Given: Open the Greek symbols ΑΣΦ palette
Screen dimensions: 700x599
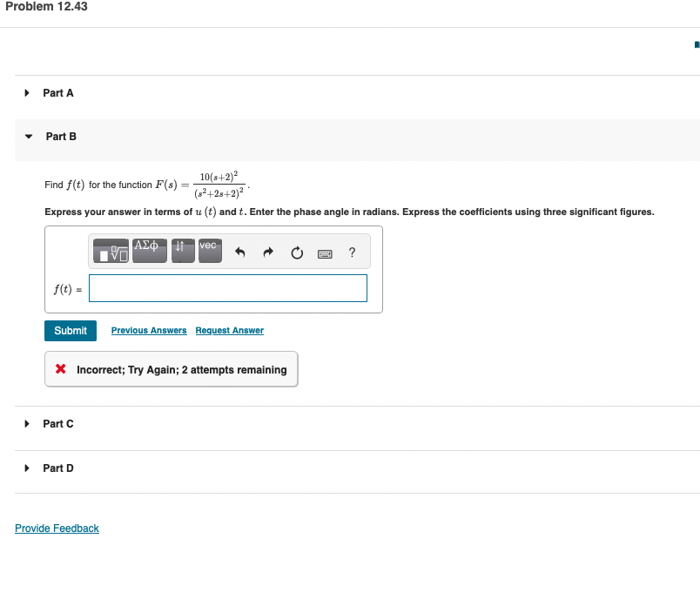Looking at the screenshot, I should click(150, 251).
